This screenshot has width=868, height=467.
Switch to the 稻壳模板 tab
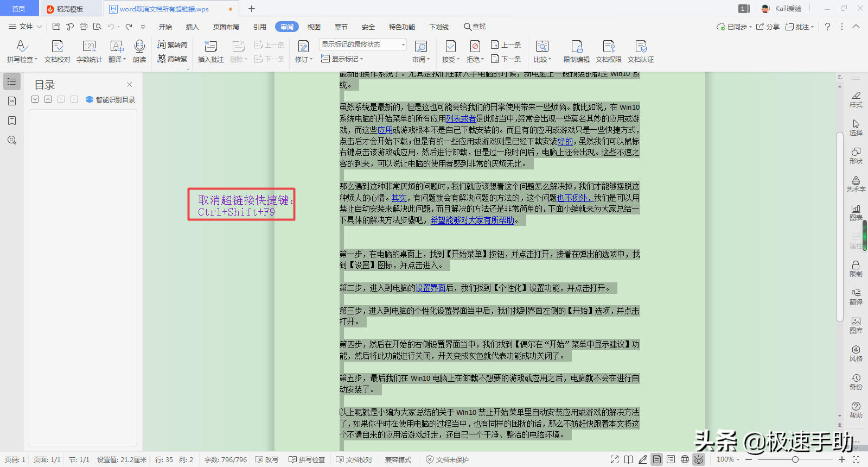71,9
